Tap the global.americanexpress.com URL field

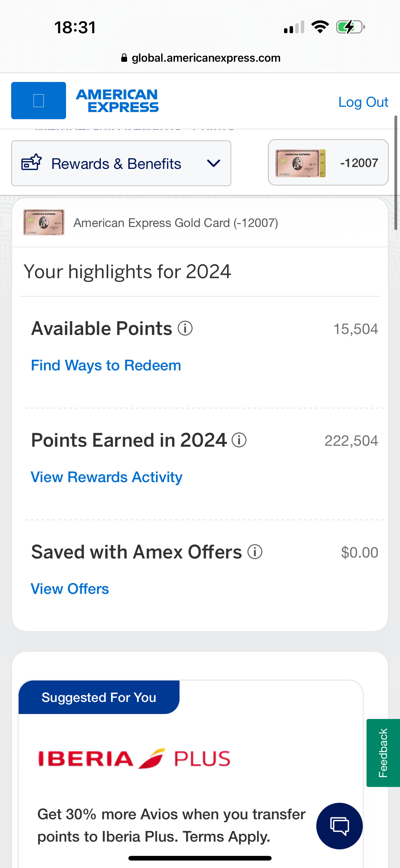206,58
